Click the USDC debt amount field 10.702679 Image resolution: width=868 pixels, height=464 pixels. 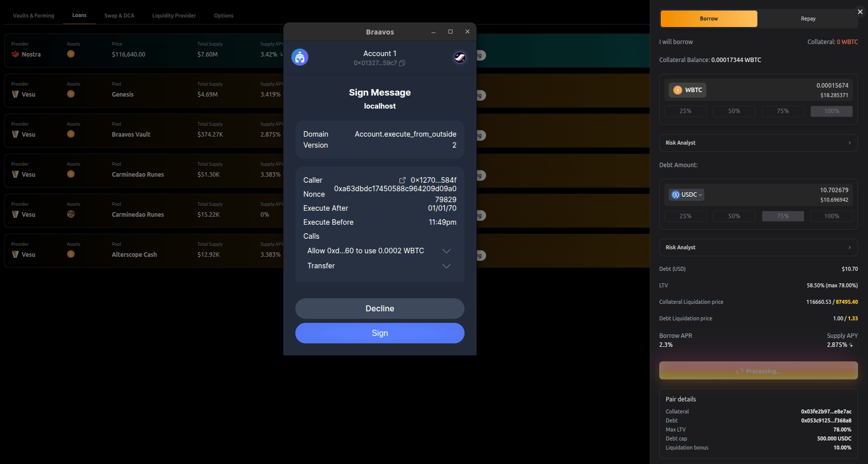834,190
